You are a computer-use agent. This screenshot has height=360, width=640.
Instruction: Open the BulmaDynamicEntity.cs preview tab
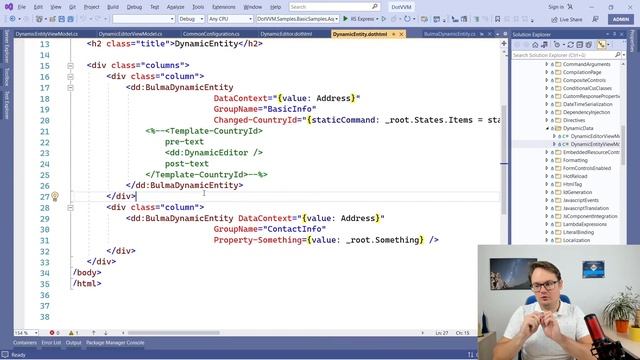coord(449,34)
